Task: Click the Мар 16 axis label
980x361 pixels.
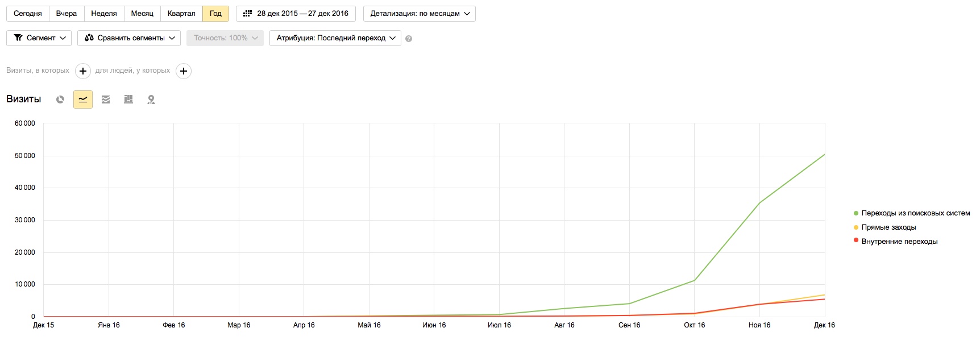Action: tap(239, 325)
